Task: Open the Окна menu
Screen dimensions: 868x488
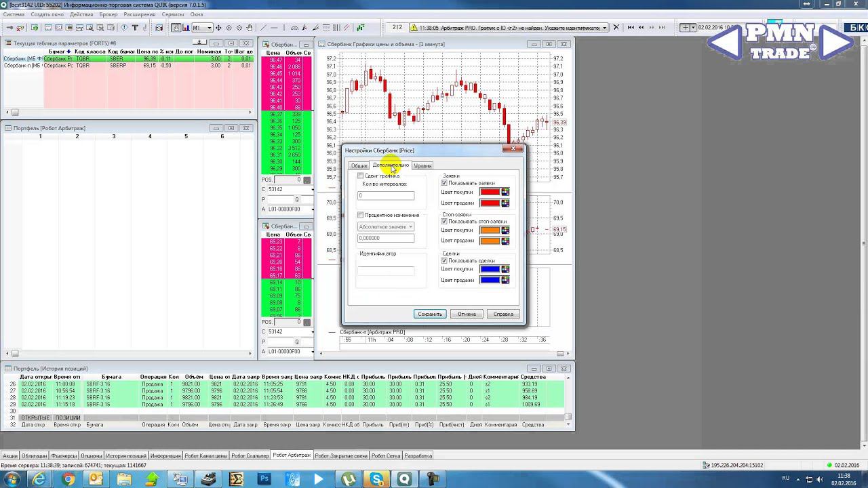Action: 197,14
